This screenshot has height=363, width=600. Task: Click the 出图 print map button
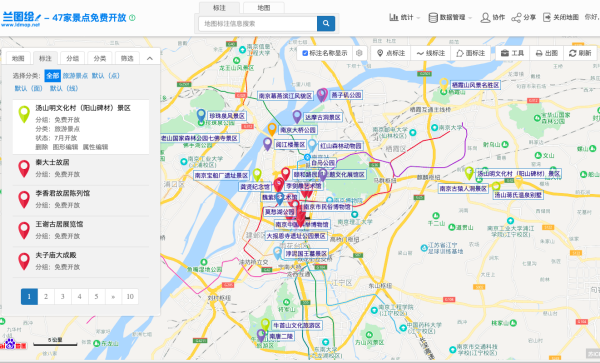click(546, 53)
